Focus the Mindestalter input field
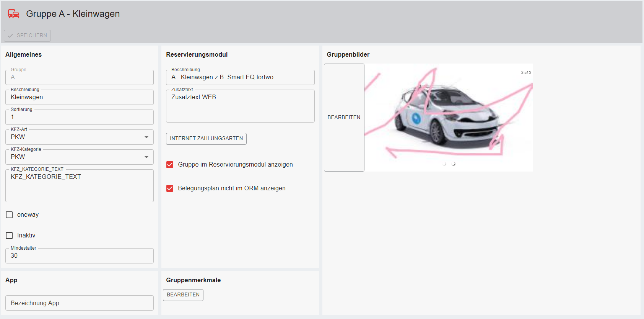644x319 pixels. click(x=79, y=256)
